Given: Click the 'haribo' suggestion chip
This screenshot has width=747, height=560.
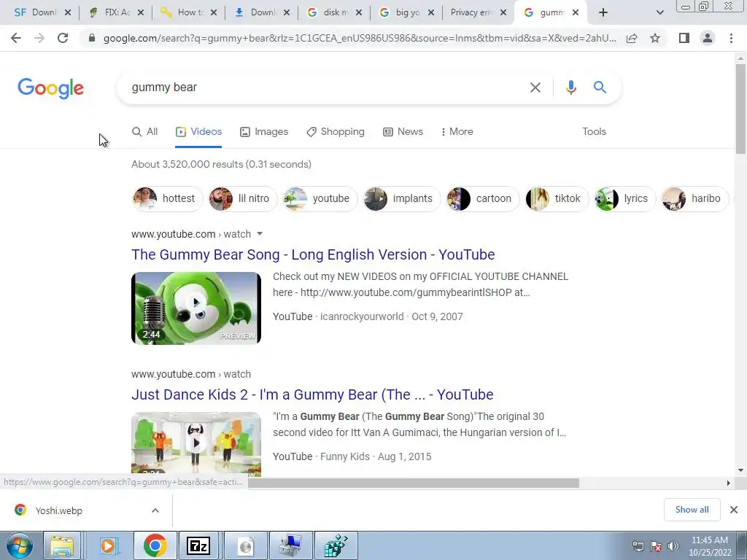Looking at the screenshot, I should [x=694, y=198].
